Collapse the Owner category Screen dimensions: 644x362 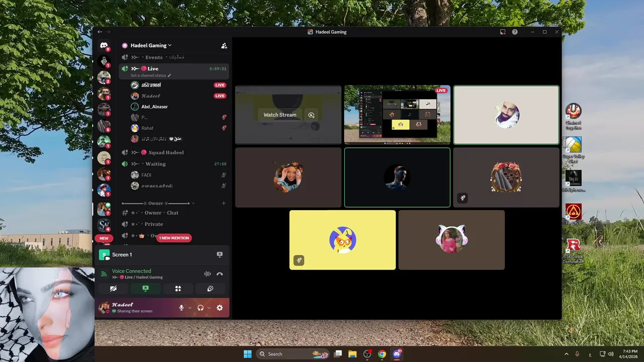(158, 203)
